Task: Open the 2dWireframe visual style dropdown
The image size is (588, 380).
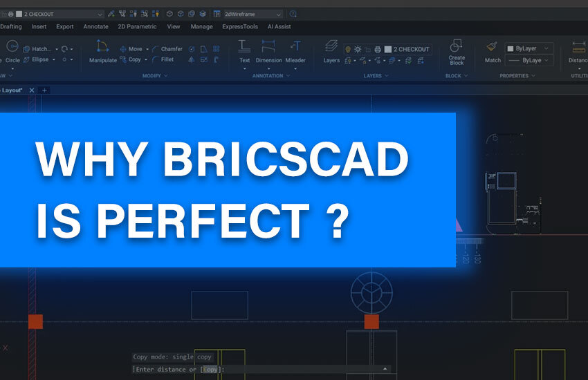Action: click(x=279, y=15)
